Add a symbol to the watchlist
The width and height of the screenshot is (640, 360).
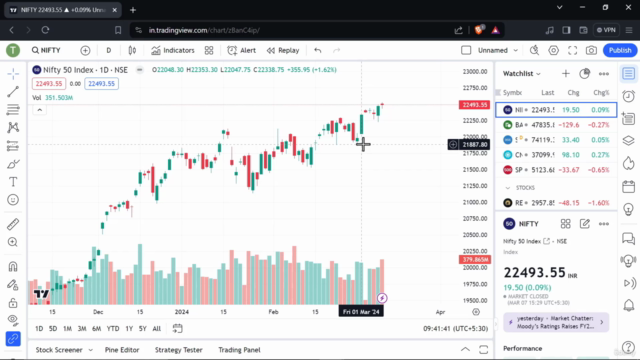click(566, 73)
